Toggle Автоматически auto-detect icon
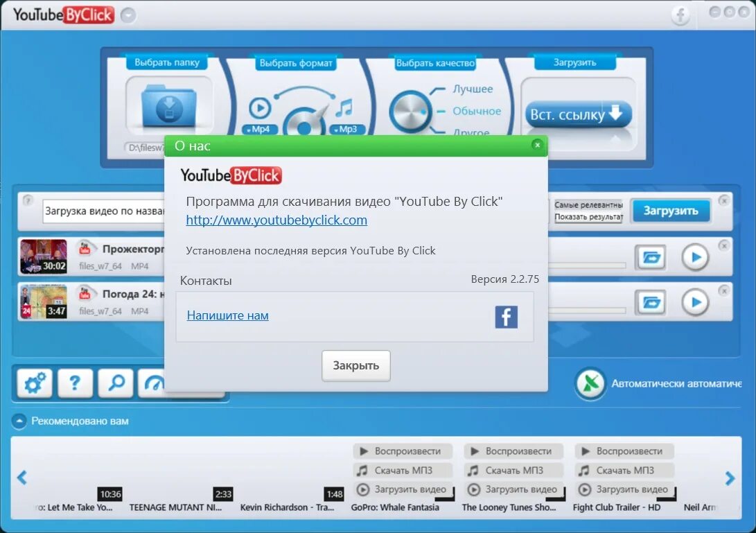Screen dimensions: 756x533 (590, 384)
